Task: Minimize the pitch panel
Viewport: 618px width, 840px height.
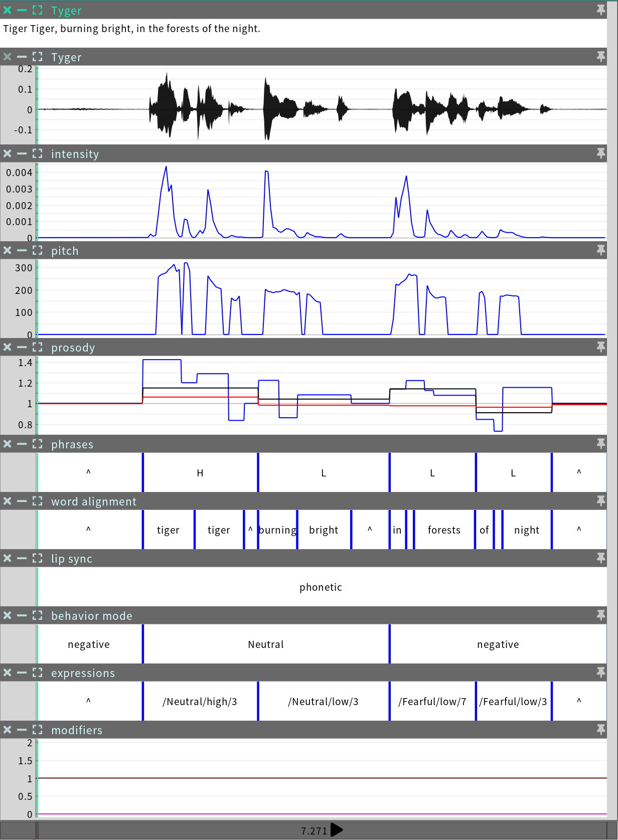Action: 22,250
